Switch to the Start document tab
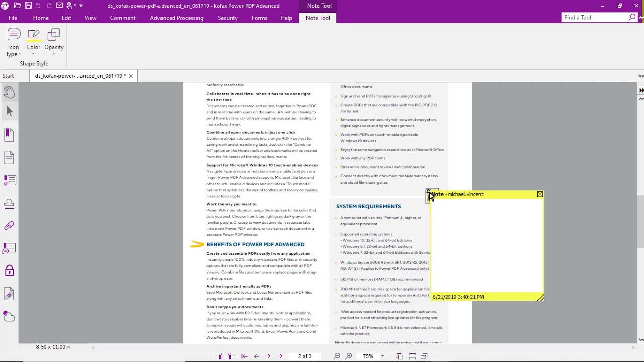This screenshot has width=644, height=362. pos(8,76)
